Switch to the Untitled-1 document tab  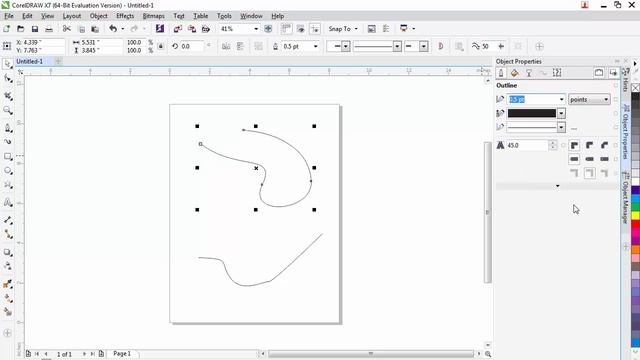pyautogui.click(x=29, y=61)
